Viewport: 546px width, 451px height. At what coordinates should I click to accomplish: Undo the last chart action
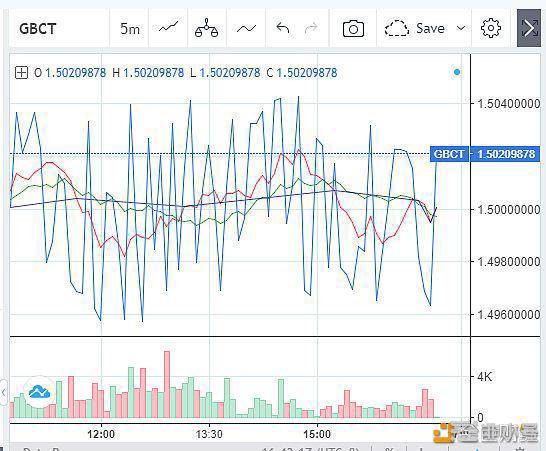click(x=283, y=28)
